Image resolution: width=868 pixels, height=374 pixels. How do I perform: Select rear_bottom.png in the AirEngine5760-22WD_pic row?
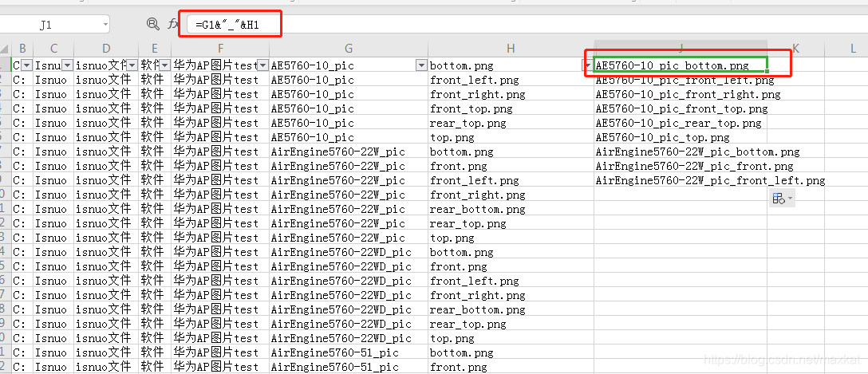click(x=511, y=310)
